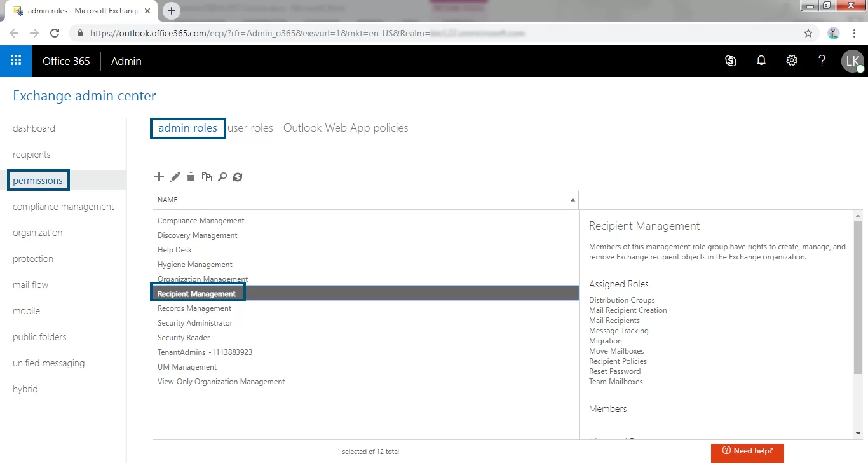Viewport: 868px width, 463px height.
Task: Add a new role group with plus icon
Action: 159,177
